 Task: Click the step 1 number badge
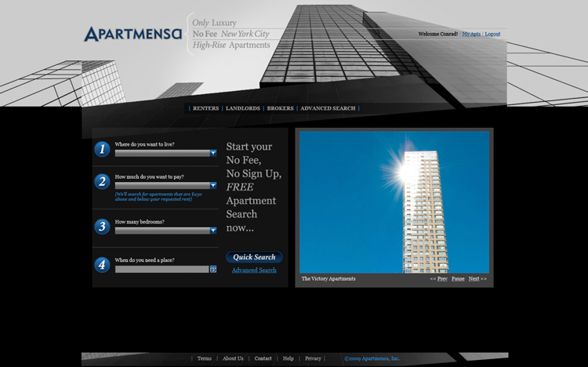click(102, 149)
